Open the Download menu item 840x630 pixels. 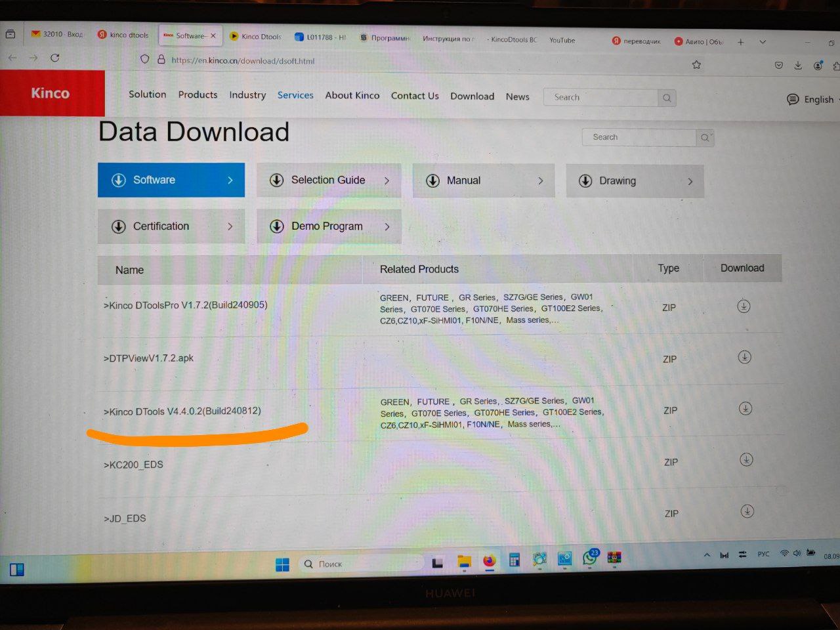472,96
